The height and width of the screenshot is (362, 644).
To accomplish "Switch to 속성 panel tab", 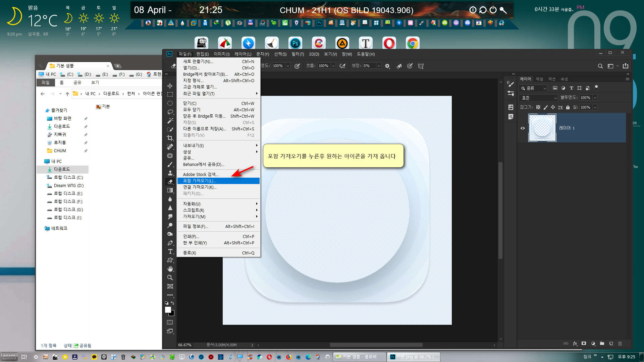I will pos(564,79).
